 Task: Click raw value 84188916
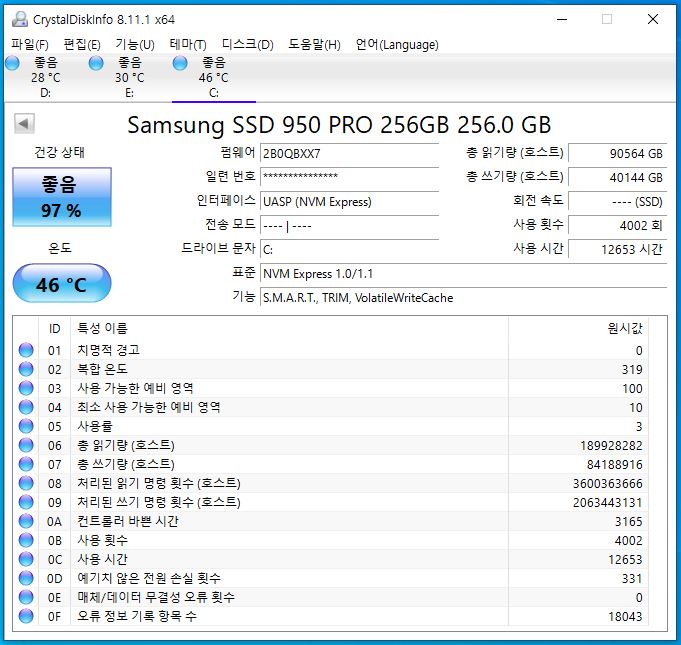pyautogui.click(x=615, y=465)
